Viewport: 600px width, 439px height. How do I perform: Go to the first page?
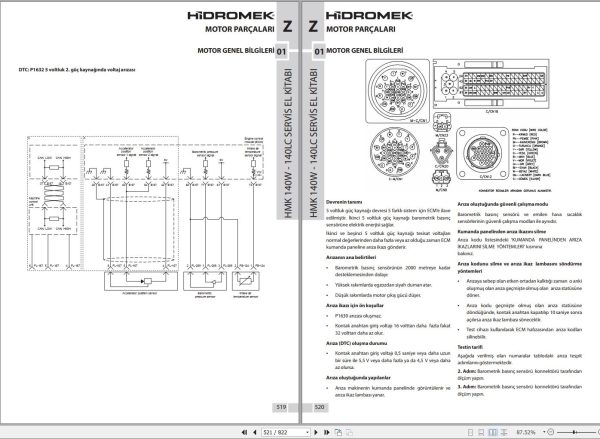coord(244,432)
